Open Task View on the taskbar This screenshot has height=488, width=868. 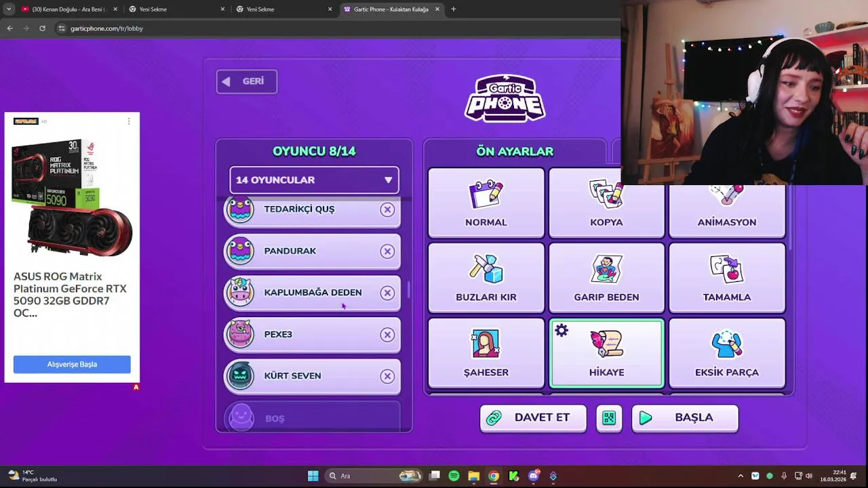435,476
